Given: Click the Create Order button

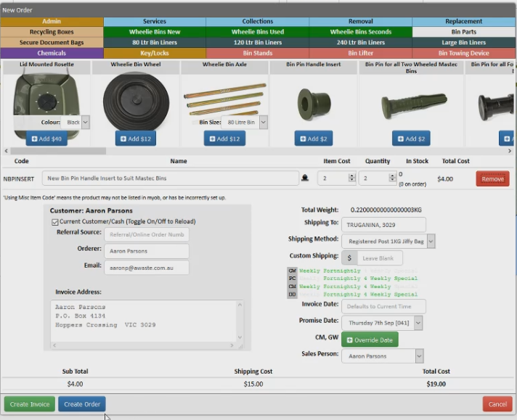Looking at the screenshot, I should click(82, 404).
